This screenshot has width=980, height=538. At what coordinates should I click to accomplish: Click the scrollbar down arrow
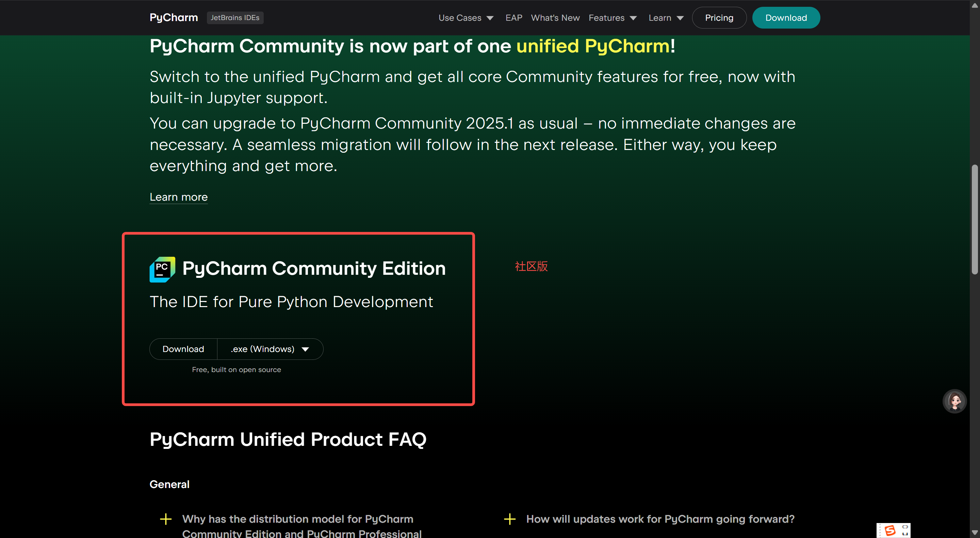[975, 533]
